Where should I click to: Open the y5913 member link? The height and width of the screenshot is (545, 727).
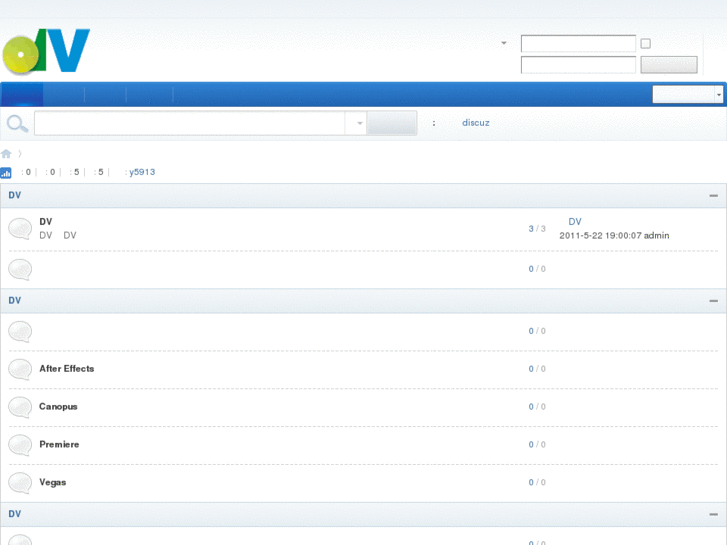click(142, 172)
